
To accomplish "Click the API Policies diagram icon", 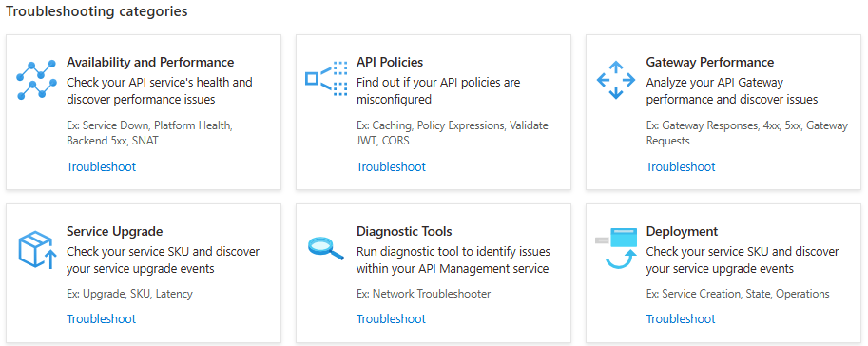I will tap(326, 80).
